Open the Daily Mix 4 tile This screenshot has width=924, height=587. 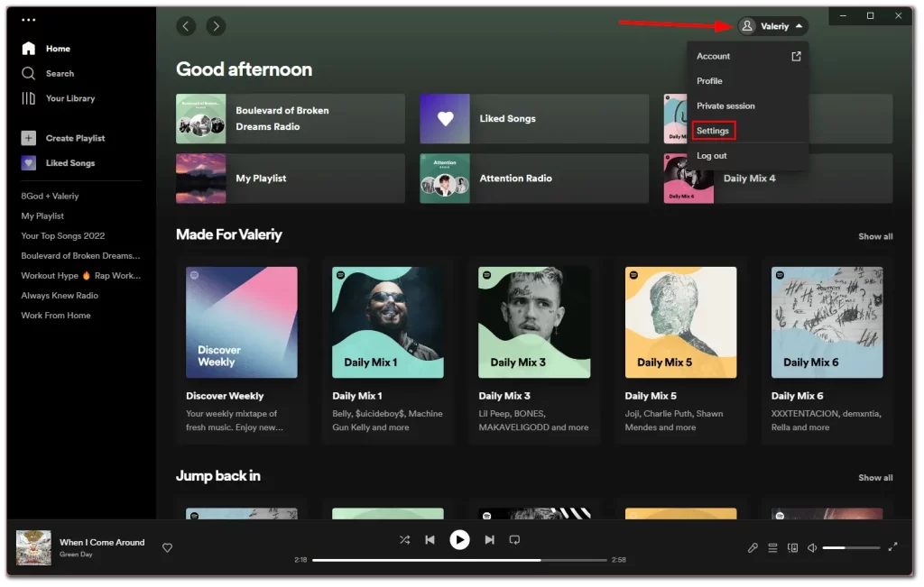click(x=779, y=179)
